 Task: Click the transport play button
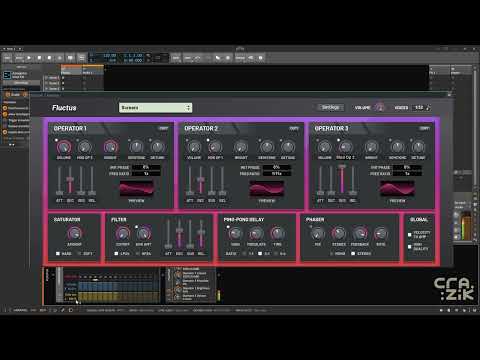(29, 58)
